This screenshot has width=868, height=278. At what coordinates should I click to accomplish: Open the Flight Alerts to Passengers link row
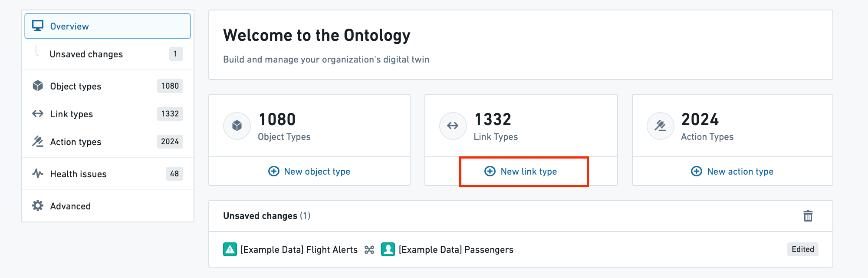pos(521,249)
